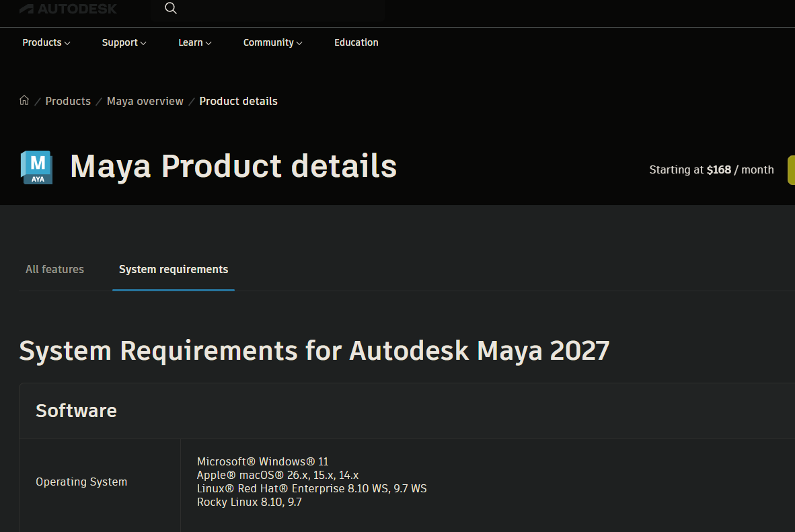795x532 pixels.
Task: Click 'Apple® macOS® 26.x, 15.x, 14.x' line
Action: pyautogui.click(x=278, y=476)
